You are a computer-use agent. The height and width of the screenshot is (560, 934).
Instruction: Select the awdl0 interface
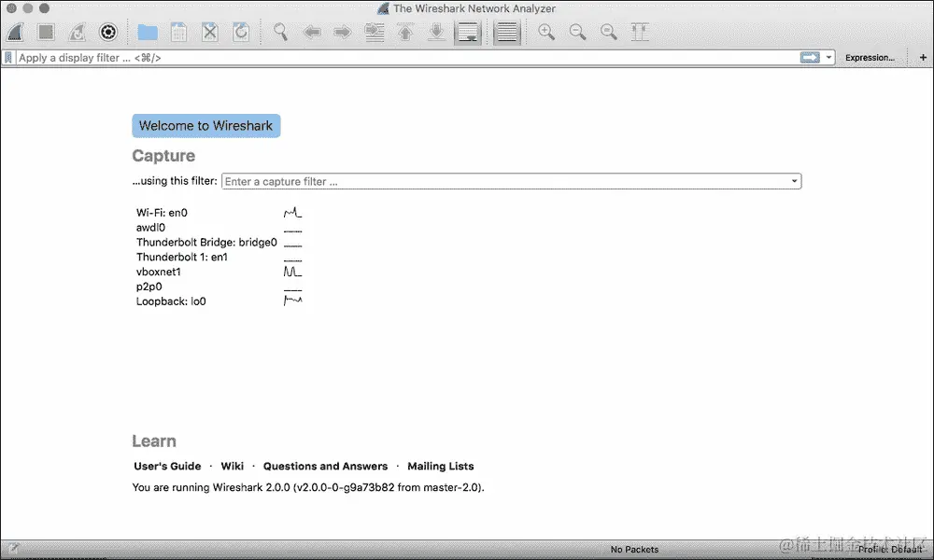(150, 228)
